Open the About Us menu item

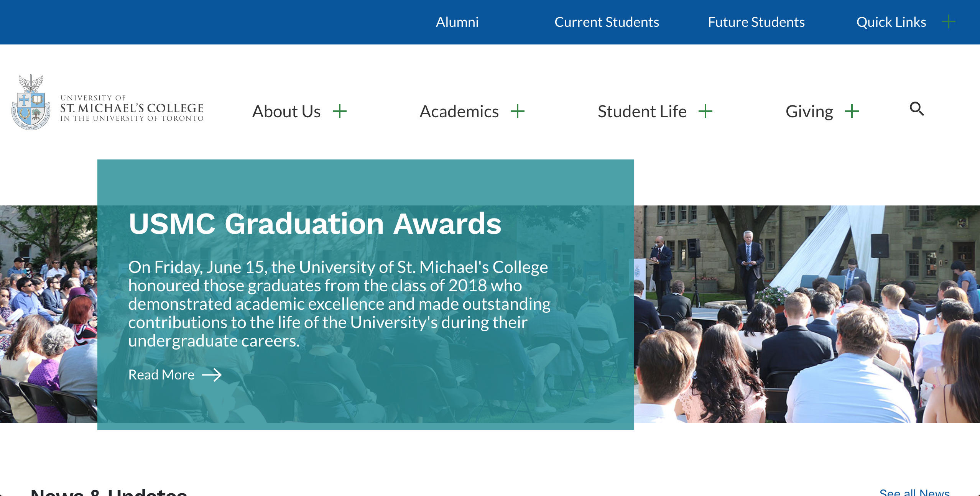tap(286, 112)
